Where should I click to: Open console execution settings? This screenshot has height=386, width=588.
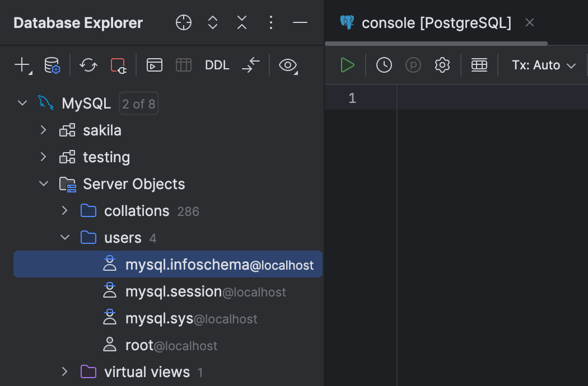(442, 65)
